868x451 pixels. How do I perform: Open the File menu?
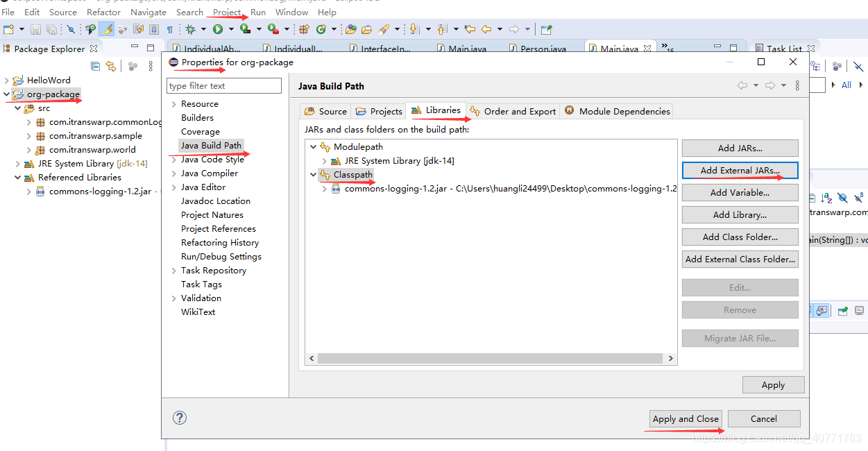coord(8,12)
